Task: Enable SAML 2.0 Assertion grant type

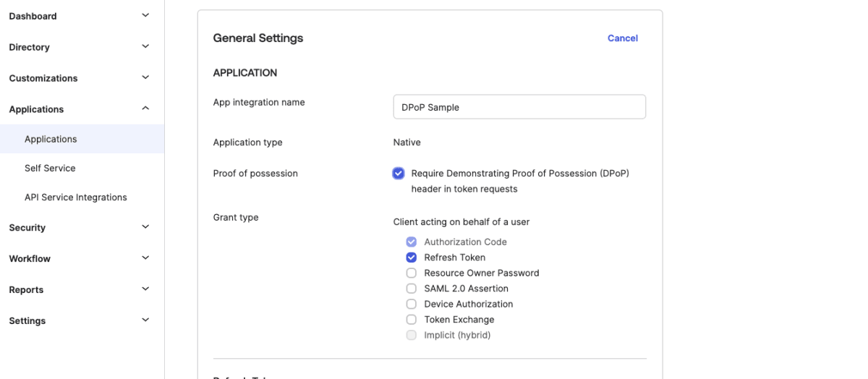Action: 412,289
